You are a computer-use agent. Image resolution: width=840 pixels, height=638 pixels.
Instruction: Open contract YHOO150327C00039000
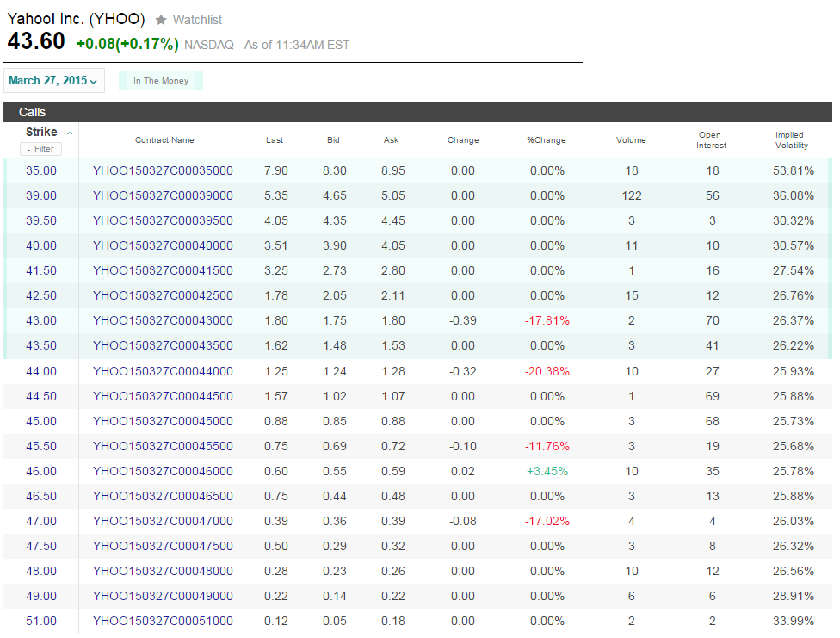pos(163,195)
